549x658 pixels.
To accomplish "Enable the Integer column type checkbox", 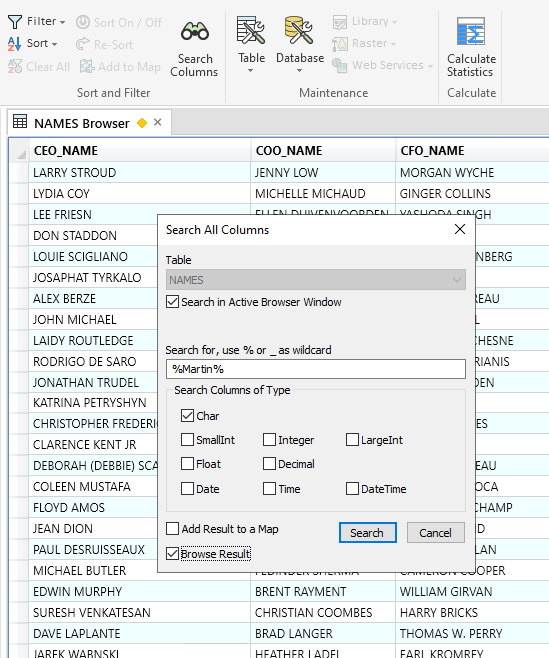I will [269, 440].
